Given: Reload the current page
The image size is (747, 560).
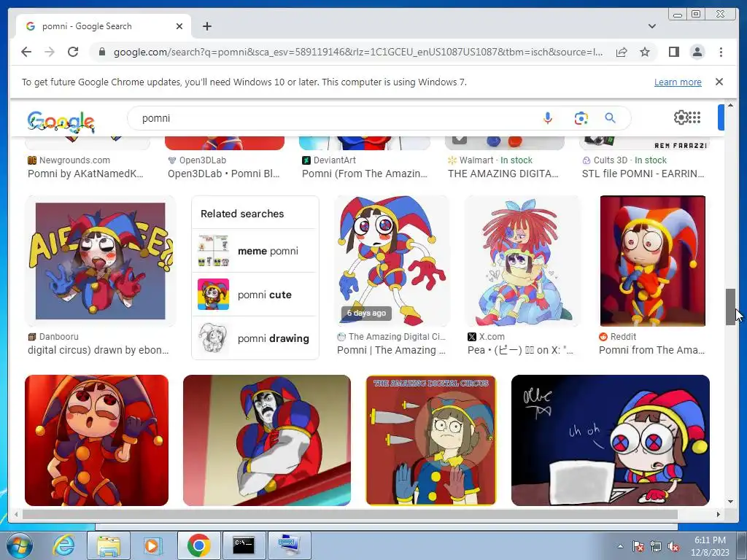Looking at the screenshot, I should pos(73,52).
